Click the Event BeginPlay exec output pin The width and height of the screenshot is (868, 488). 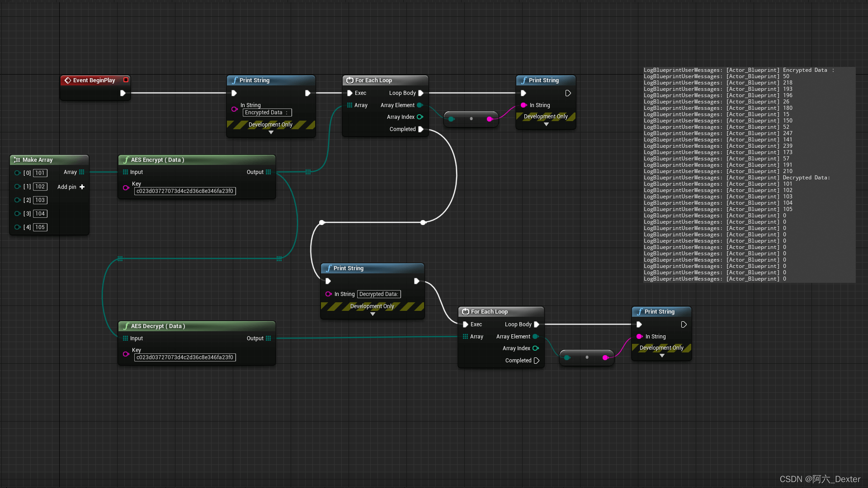[x=123, y=93]
